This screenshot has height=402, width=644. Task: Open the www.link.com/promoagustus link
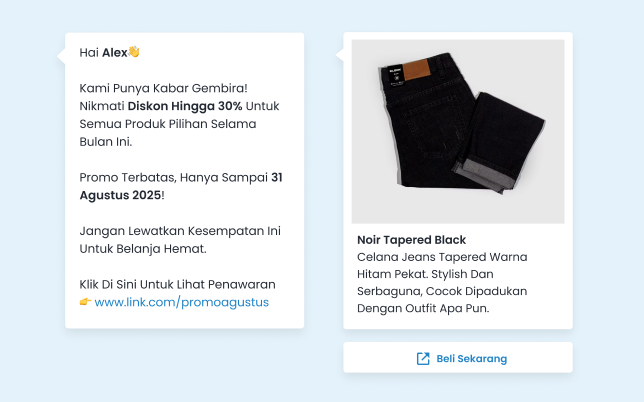coord(181,301)
